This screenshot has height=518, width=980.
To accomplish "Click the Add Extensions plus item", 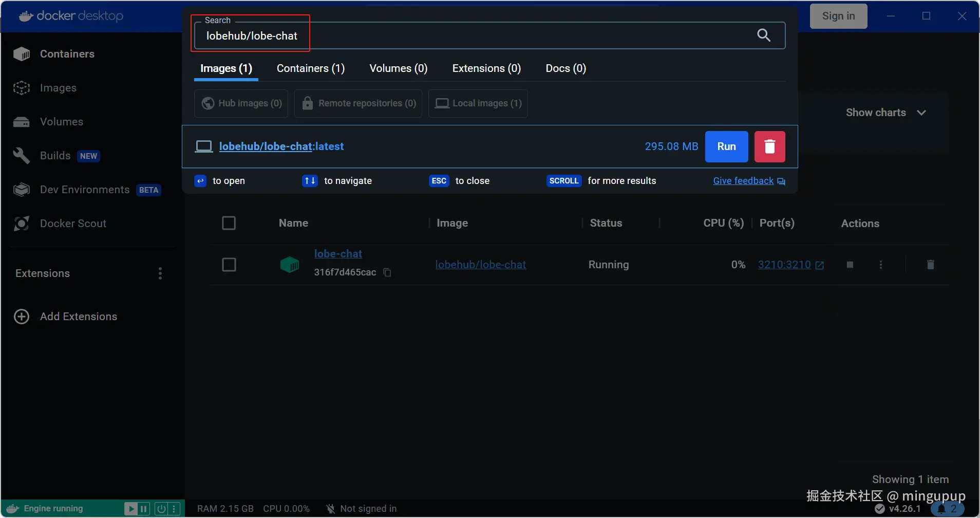I will 66,317.
